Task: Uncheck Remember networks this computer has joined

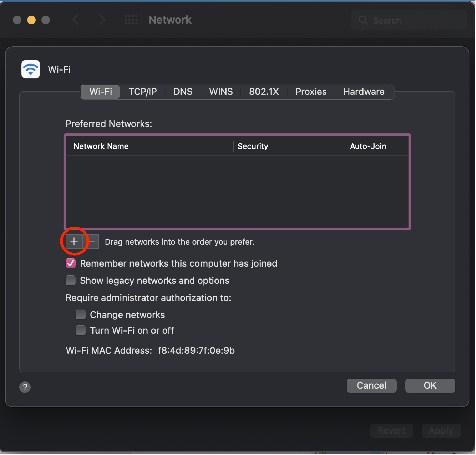Action: click(71, 263)
